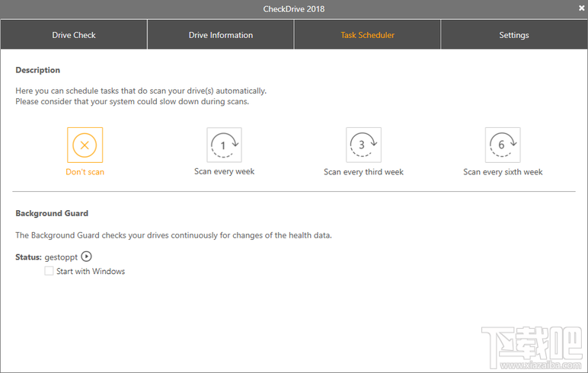
Task: Click the CheckDrive 2018 title text
Action: [294, 9]
